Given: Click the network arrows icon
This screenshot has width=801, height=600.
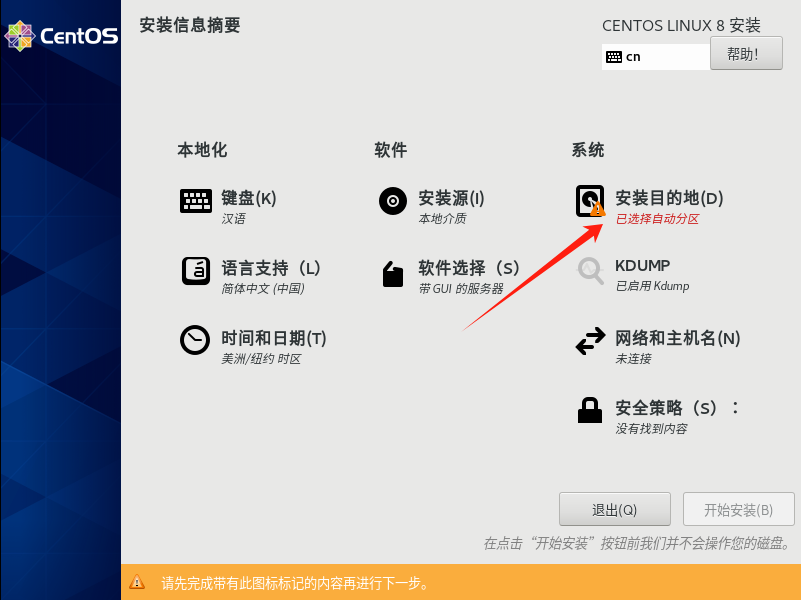Looking at the screenshot, I should click(591, 341).
